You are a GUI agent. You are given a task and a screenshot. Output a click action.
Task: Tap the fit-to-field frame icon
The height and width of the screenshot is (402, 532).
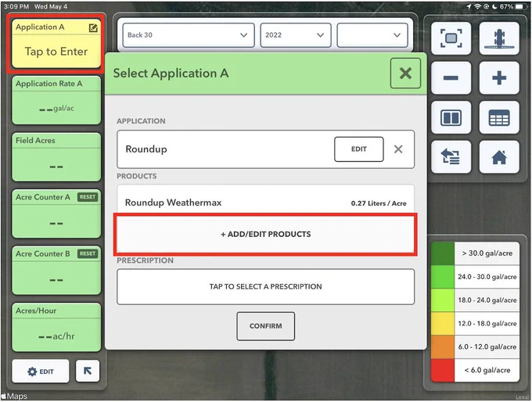point(451,38)
